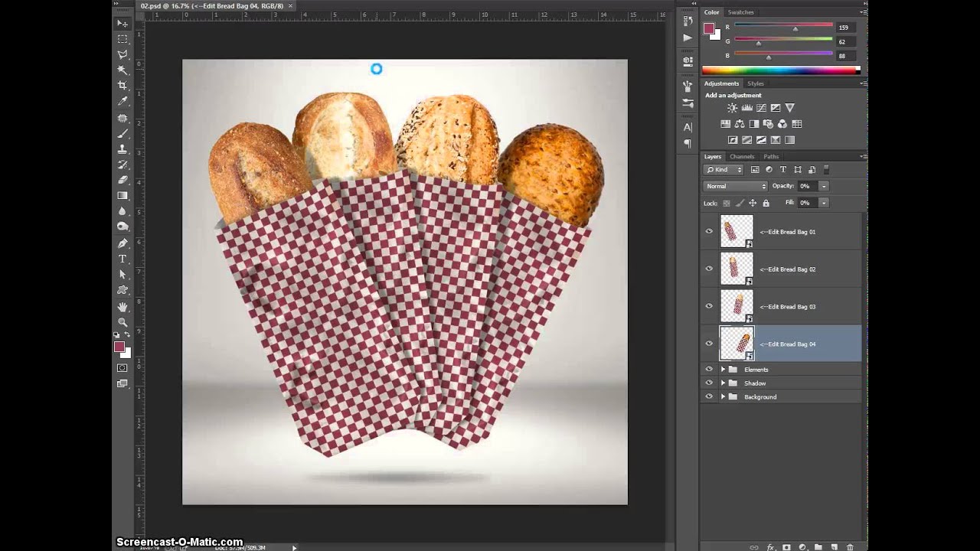The image size is (980, 551).
Task: Toggle Quick Mask mode icon
Action: pos(122,368)
